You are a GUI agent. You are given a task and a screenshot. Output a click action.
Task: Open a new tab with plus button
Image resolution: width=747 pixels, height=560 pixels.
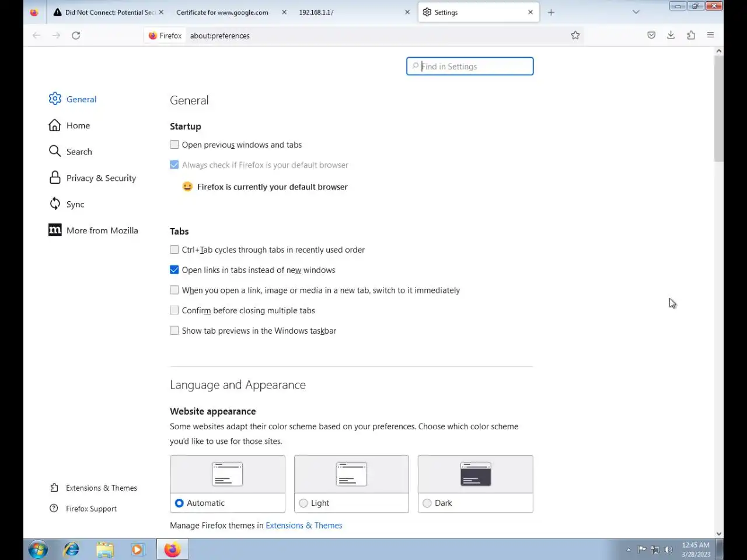(551, 12)
